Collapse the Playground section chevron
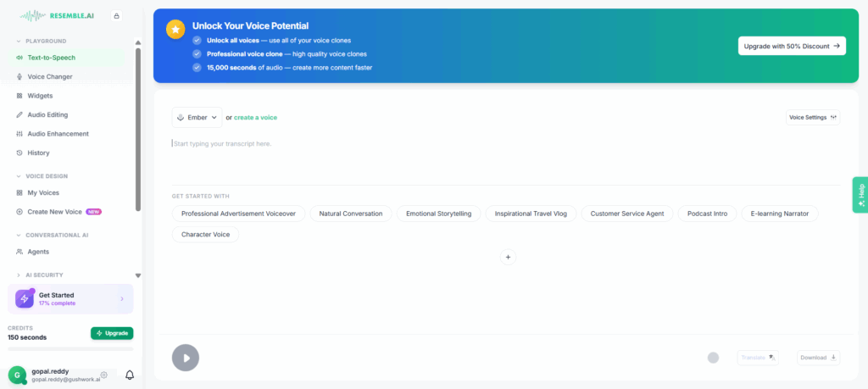This screenshot has width=868, height=389. pos(19,41)
